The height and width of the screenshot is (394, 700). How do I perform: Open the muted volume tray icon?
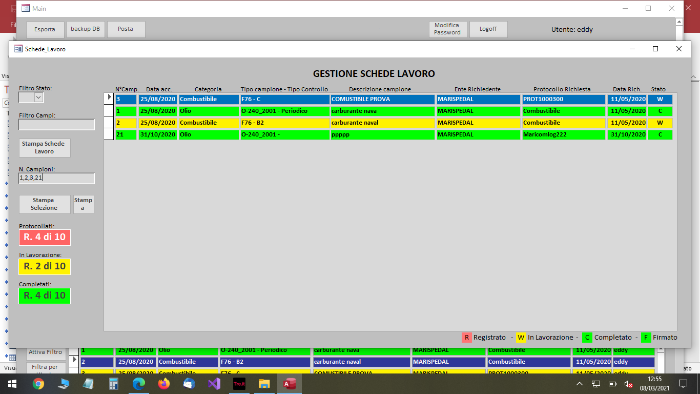629,384
